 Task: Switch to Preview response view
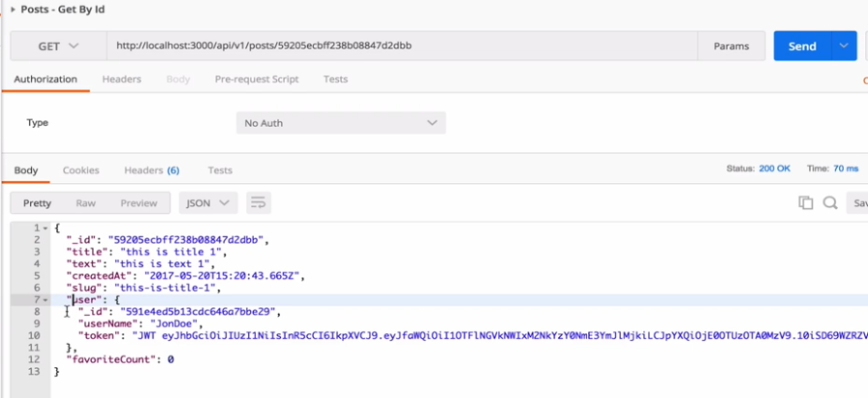(139, 202)
